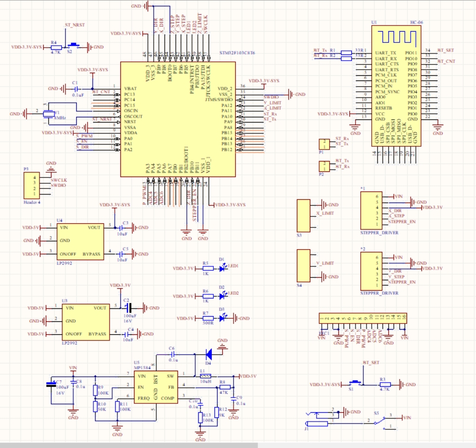Select capacitor C6 0.1u symbol

click(x=172, y=354)
